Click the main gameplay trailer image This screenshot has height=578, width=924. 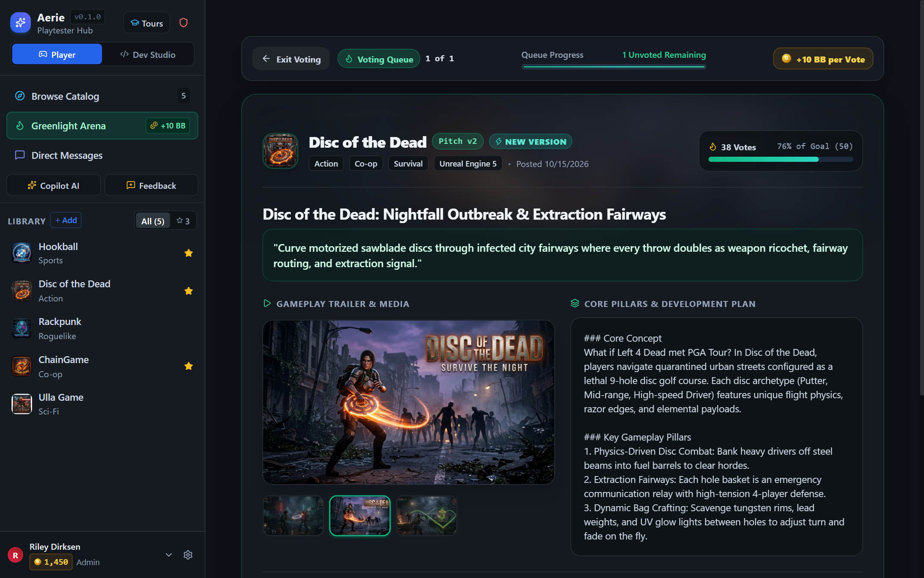click(x=409, y=402)
